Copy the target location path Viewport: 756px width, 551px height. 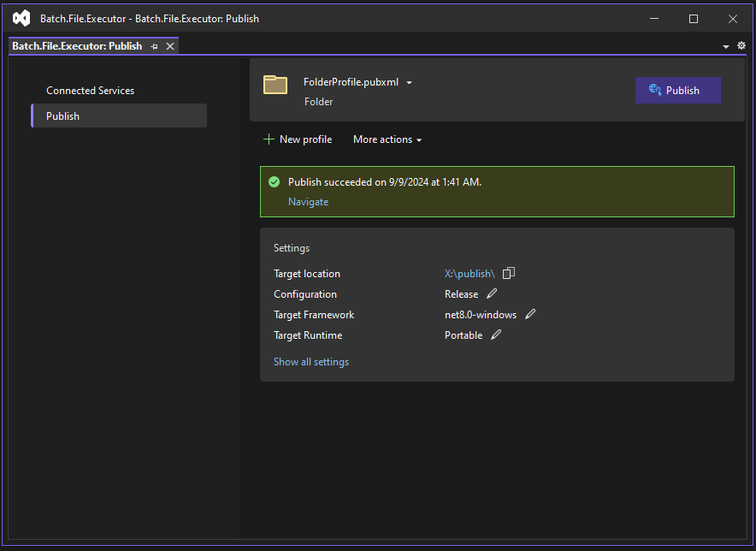(509, 274)
